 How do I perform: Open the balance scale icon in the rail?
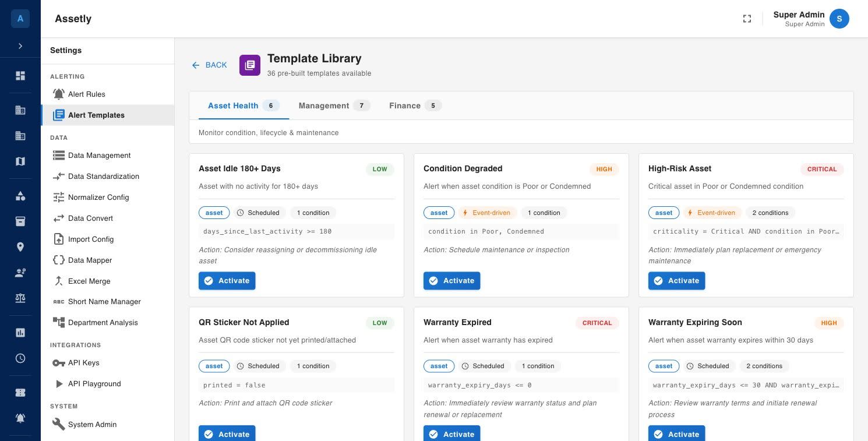pyautogui.click(x=20, y=298)
